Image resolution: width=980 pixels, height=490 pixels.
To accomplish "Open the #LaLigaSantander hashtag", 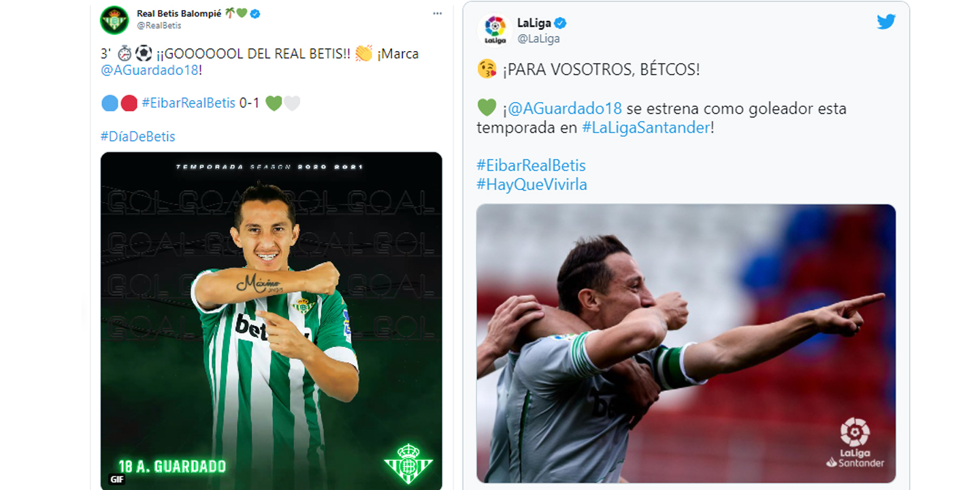I will (x=646, y=127).
